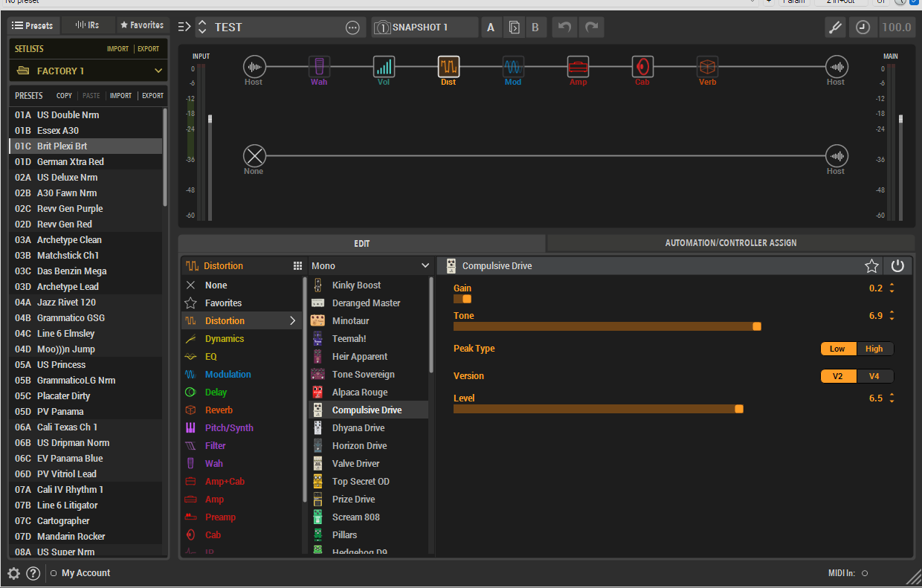Click the copy A to B icon

coord(514,28)
